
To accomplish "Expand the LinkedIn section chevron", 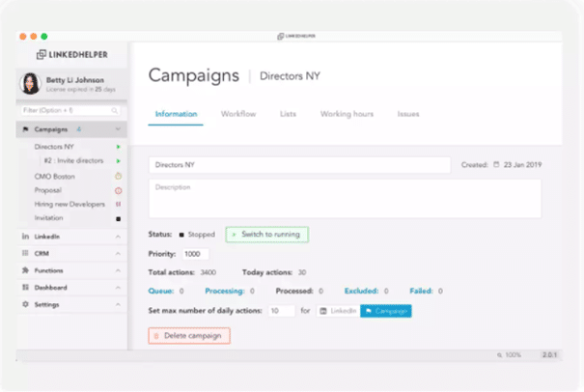I will click(118, 237).
